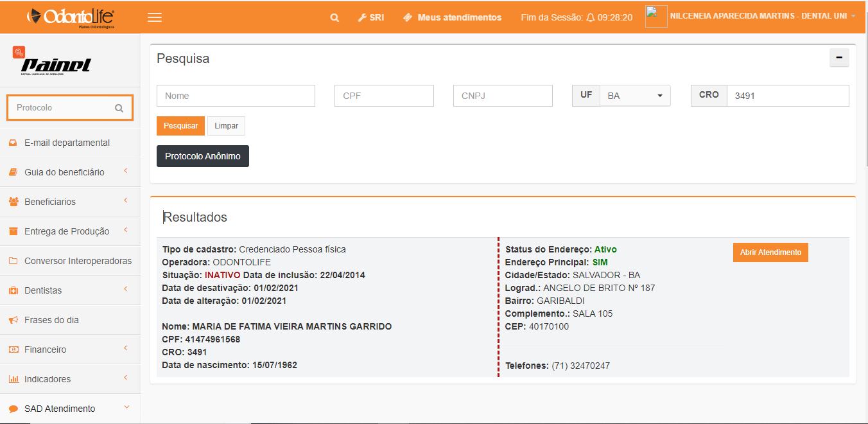Open the Beneficiarios menu label
The width and height of the screenshot is (868, 424).
coord(50,202)
